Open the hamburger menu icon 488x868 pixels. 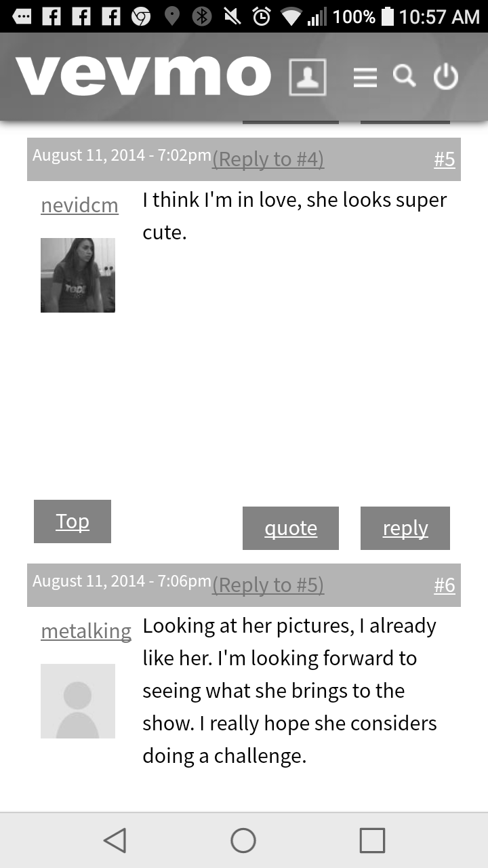pyautogui.click(x=365, y=77)
